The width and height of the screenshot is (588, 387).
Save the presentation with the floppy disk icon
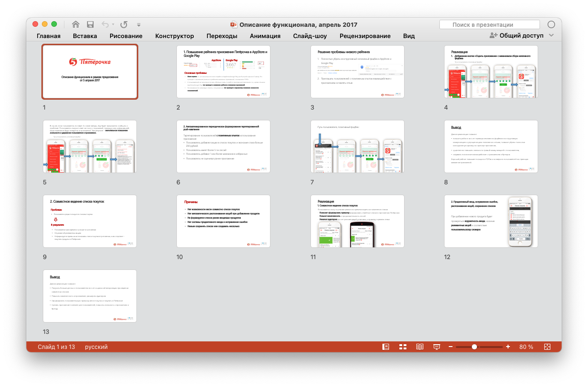[90, 24]
